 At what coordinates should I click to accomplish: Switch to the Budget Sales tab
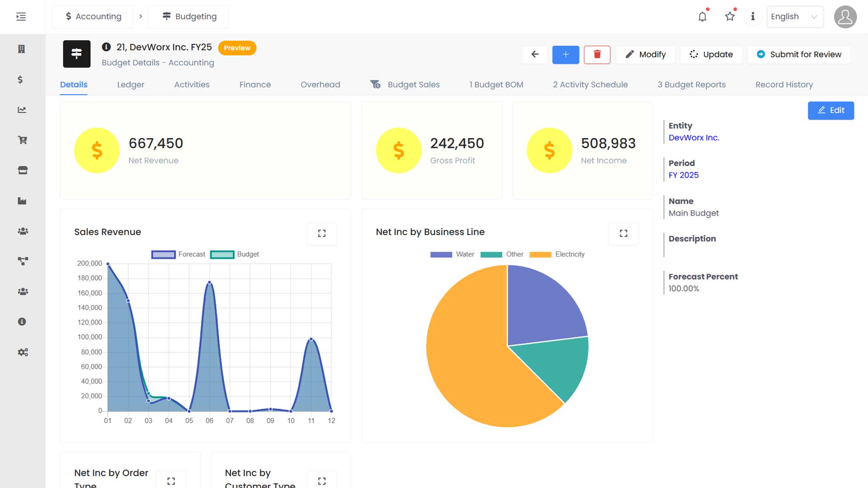[x=413, y=85]
